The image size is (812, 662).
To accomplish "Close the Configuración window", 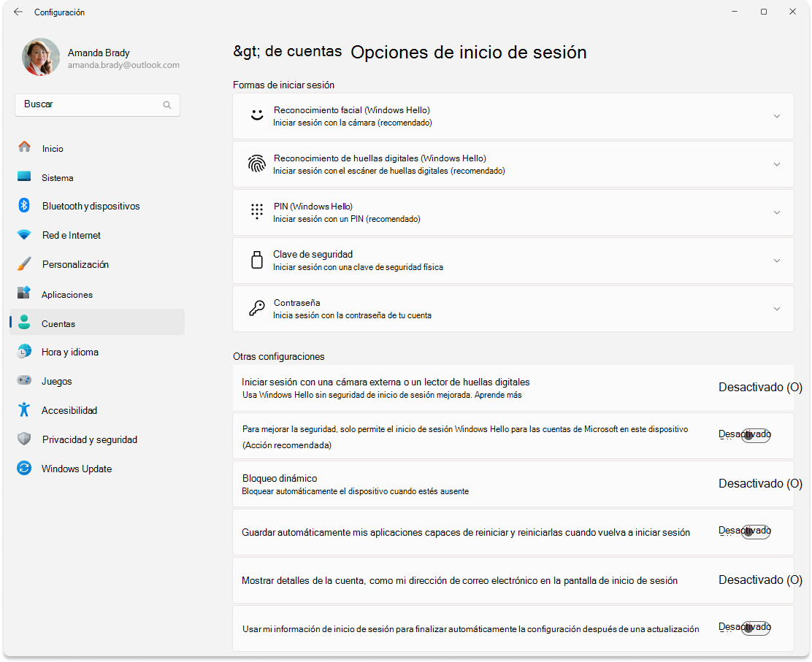I will click(x=792, y=12).
